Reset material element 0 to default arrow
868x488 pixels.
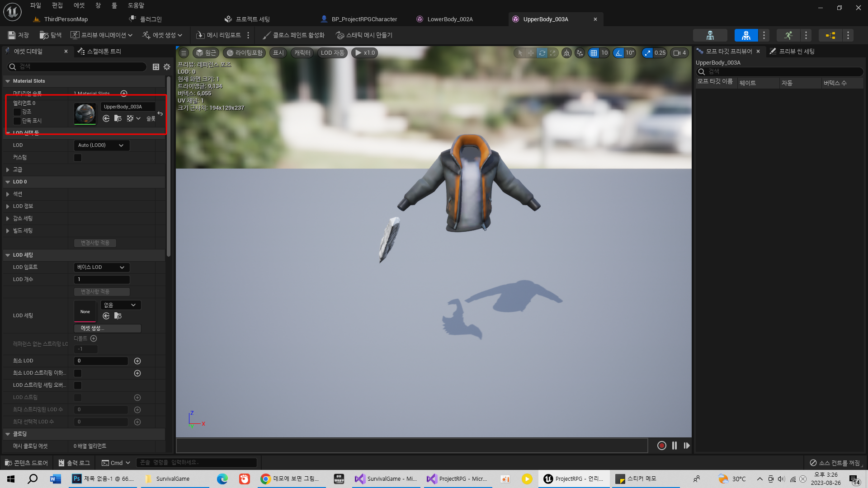[x=160, y=113]
